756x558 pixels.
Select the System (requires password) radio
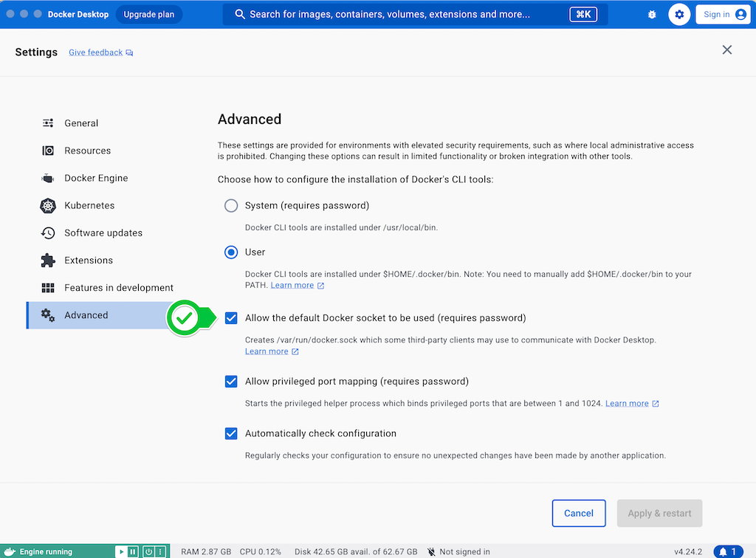231,206
